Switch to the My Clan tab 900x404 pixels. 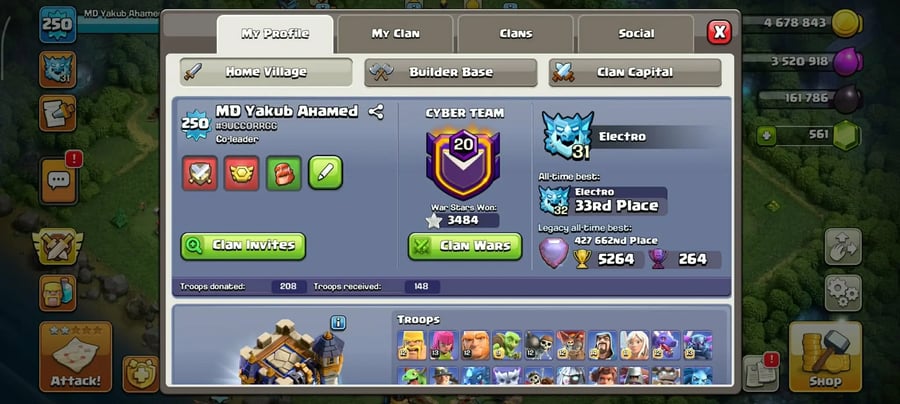point(395,34)
